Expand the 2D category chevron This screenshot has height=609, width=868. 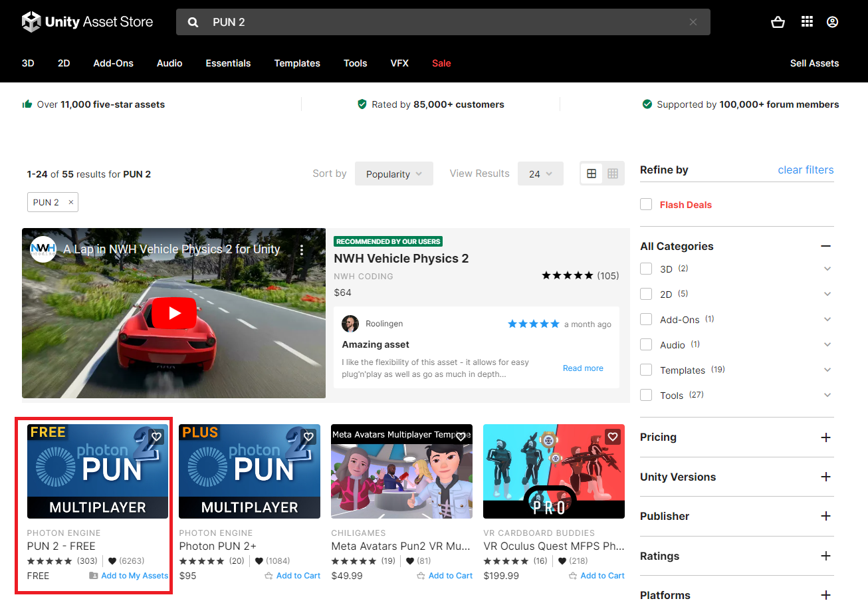coord(827,294)
